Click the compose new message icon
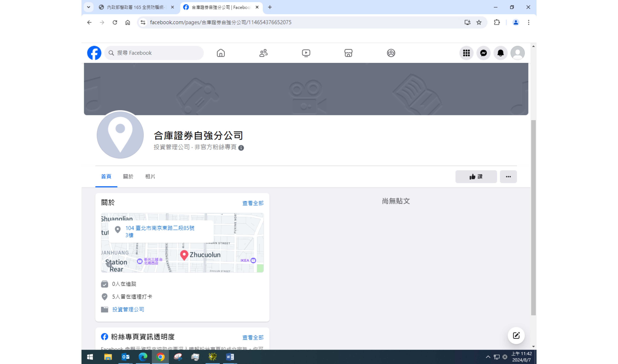 tap(516, 335)
